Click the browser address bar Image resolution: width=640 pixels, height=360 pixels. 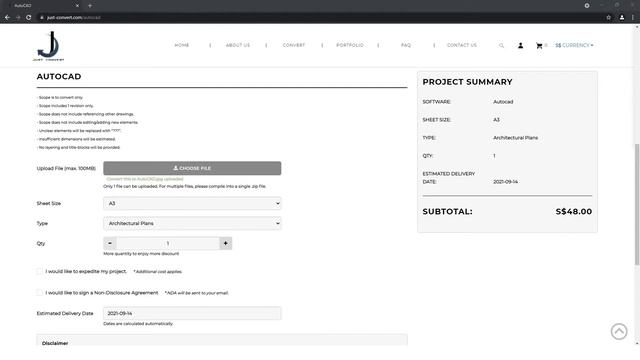tap(318, 18)
